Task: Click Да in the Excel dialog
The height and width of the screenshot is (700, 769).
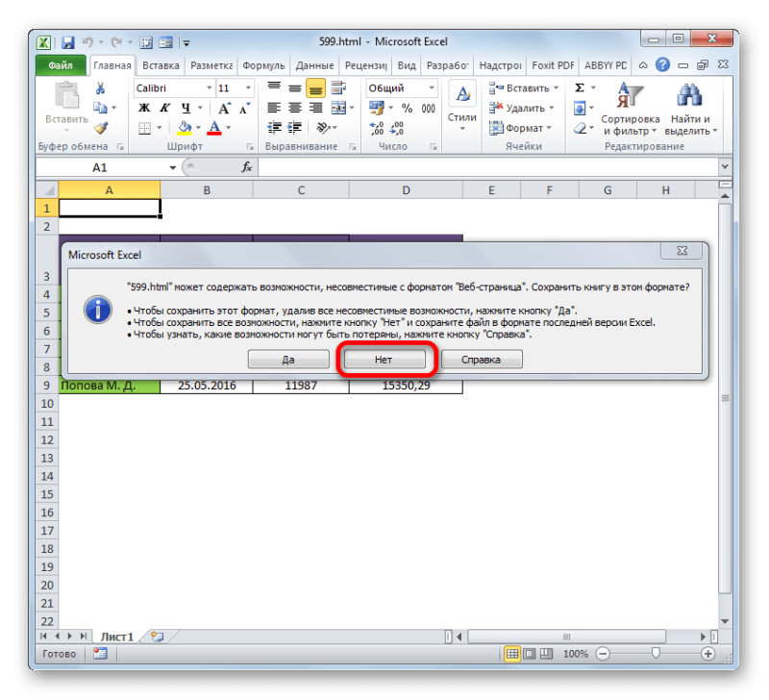Action: [288, 360]
